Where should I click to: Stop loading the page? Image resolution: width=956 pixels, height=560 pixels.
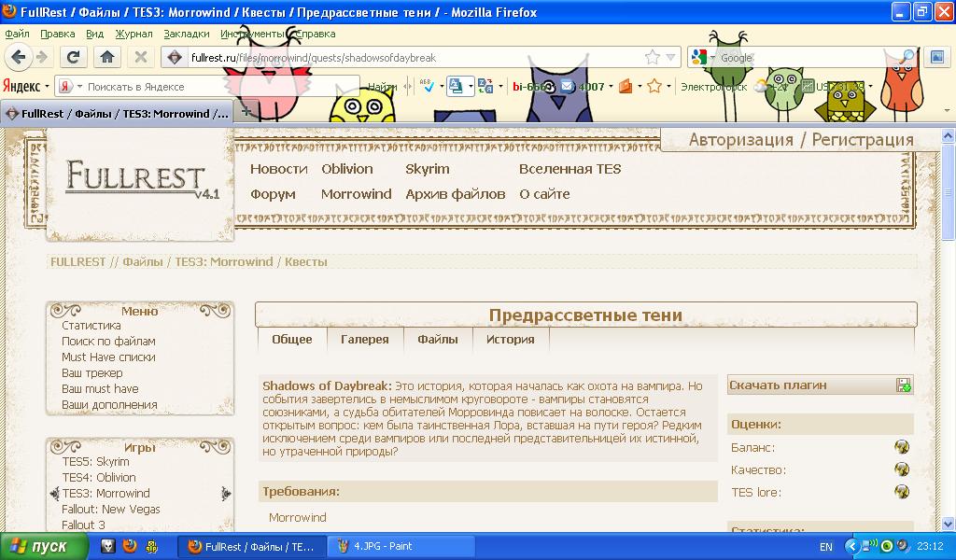pyautogui.click(x=141, y=57)
